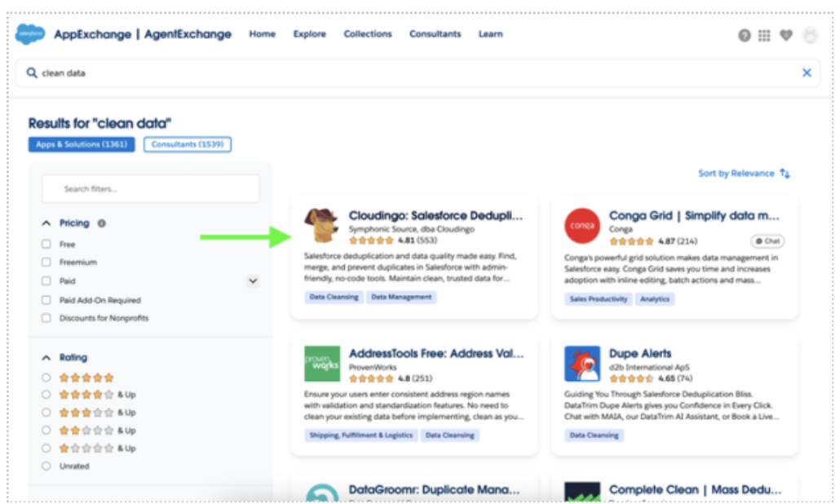Viewport: 835px width, 504px height.
Task: Tick Discounts for Nonprofits checkbox
Action: click(46, 318)
